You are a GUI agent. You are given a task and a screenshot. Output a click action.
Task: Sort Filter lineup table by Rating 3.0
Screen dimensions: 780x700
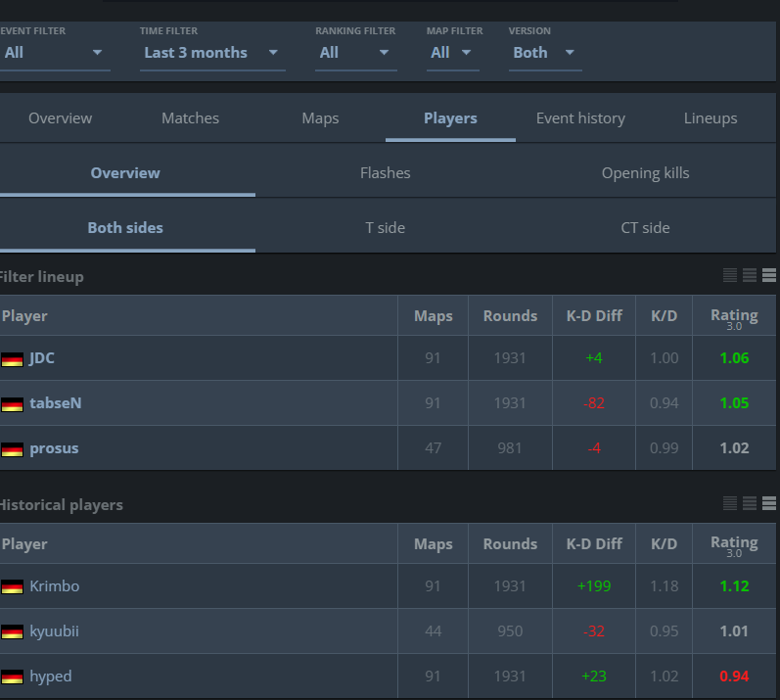coord(734,316)
